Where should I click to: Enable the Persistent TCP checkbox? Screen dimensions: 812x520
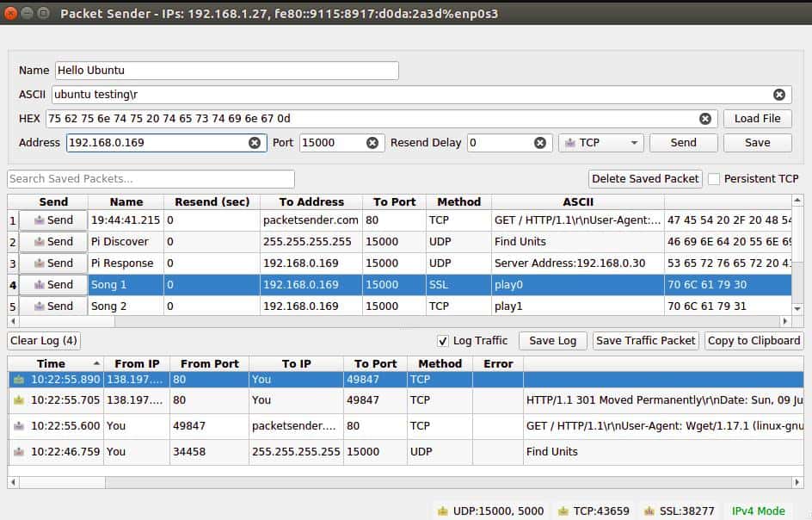pos(714,179)
